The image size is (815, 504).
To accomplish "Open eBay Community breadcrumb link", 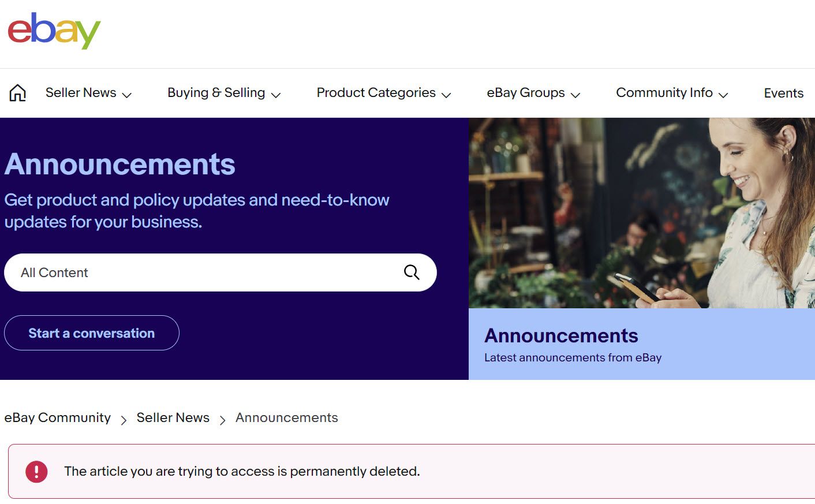I will 58,418.
